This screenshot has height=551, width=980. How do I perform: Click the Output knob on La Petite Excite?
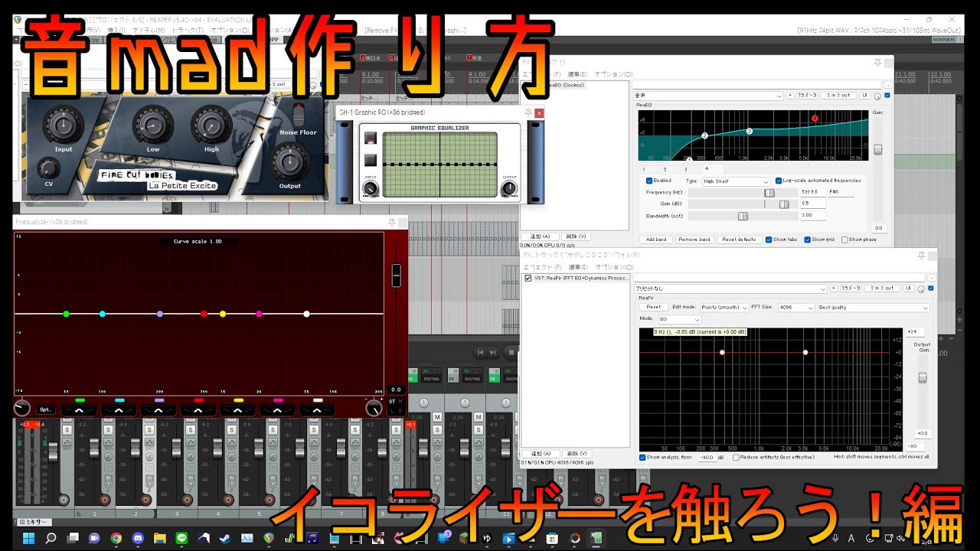coord(289,161)
